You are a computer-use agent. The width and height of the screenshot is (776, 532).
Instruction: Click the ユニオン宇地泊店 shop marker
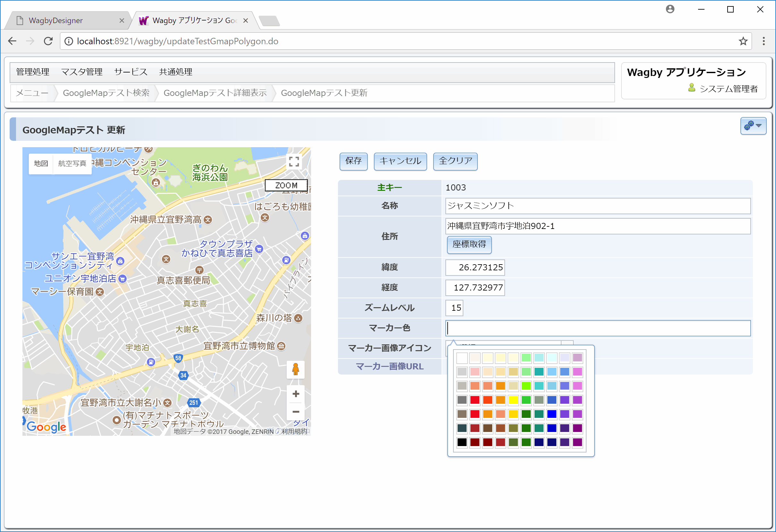(x=122, y=279)
